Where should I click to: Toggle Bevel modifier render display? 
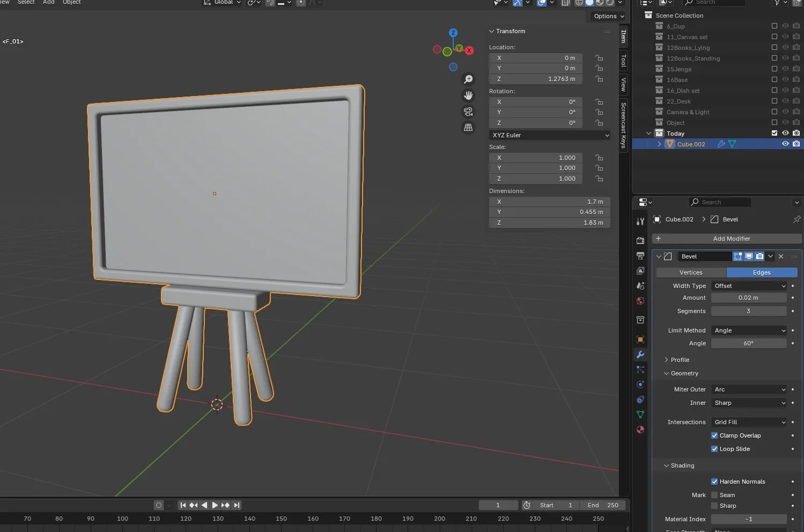(x=759, y=256)
